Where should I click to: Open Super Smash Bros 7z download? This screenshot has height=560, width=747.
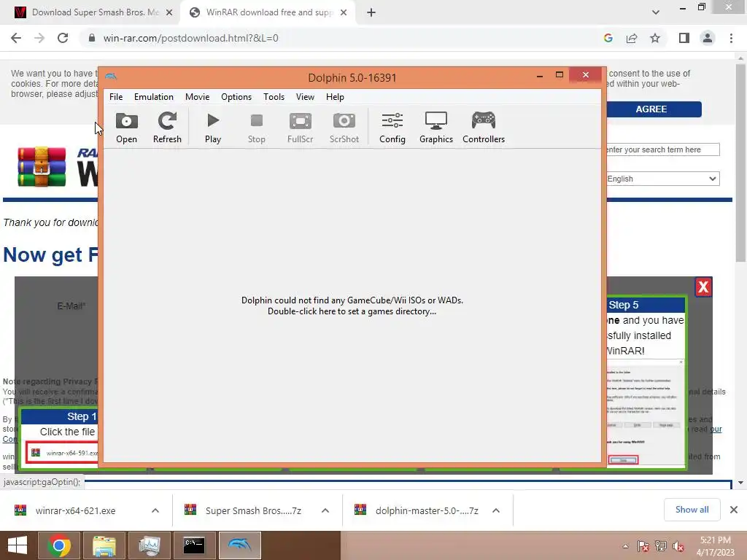pyautogui.click(x=252, y=510)
